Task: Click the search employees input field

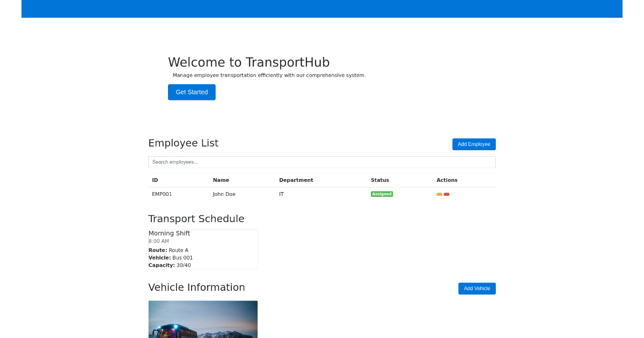Action: [x=322, y=161]
